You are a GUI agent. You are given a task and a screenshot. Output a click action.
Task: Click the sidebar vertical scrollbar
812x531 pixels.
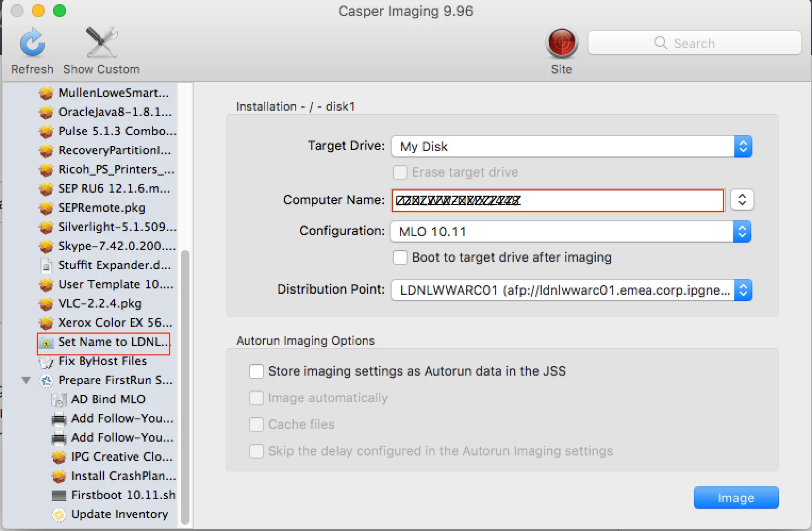tap(185, 387)
